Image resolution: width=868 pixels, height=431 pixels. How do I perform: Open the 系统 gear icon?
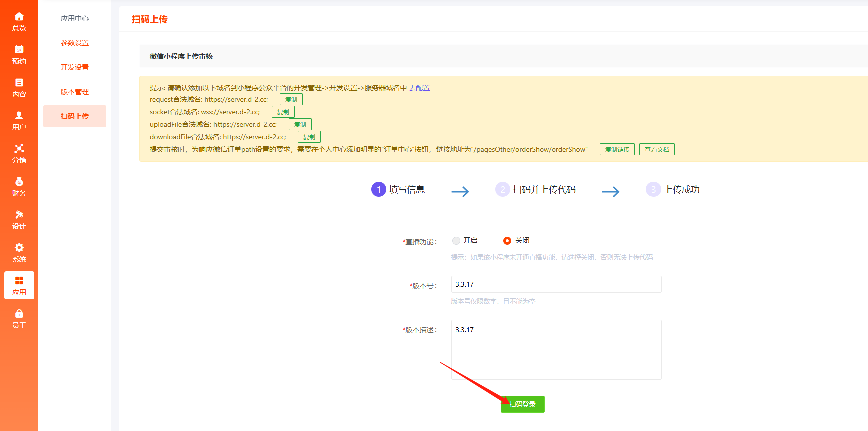pos(19,248)
